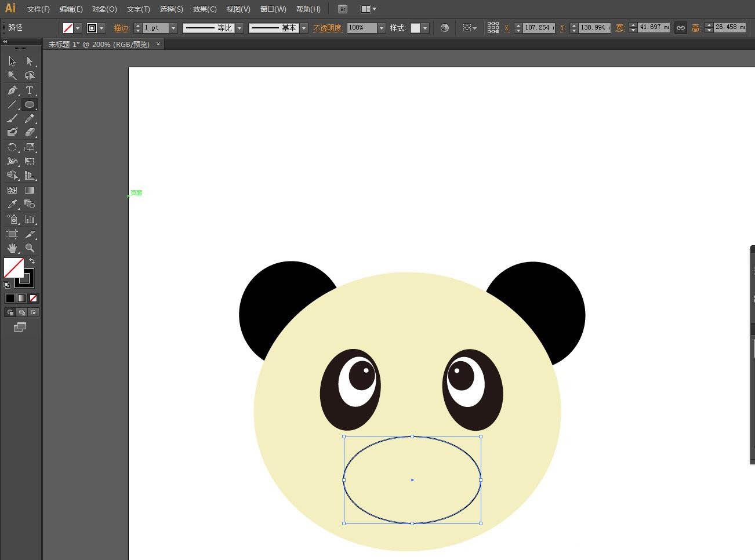755x560 pixels.
Task: Select the Pen tool
Action: coord(12,90)
